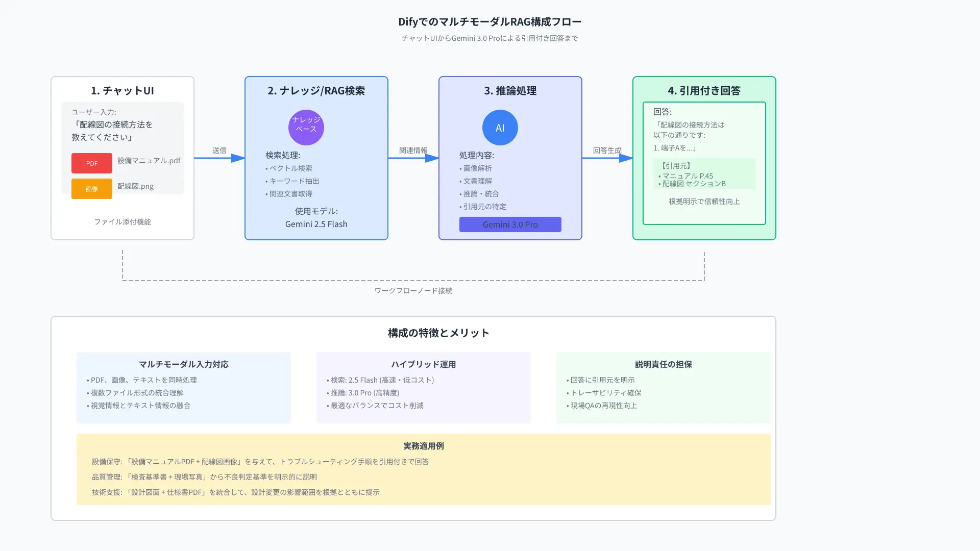Click the 回答生成 arrow label

click(x=607, y=151)
